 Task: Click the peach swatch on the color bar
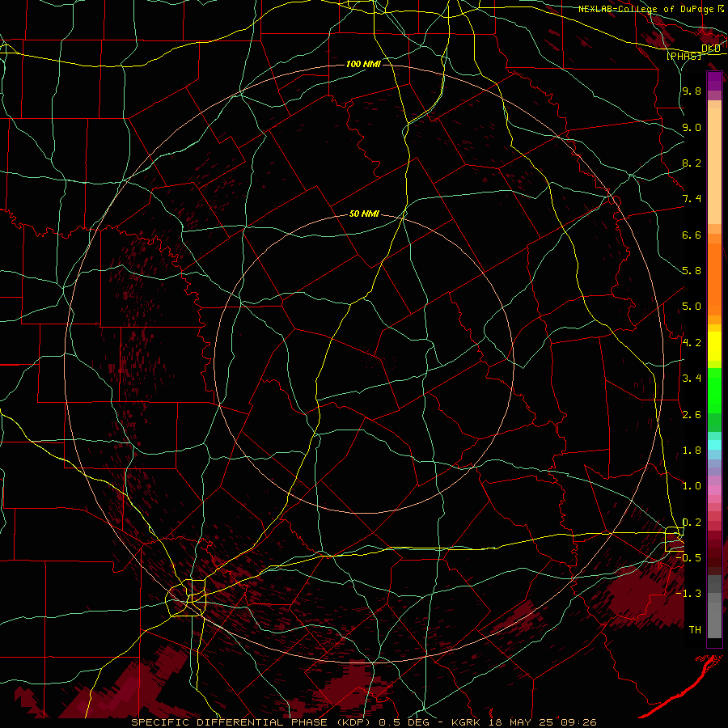pos(714,166)
